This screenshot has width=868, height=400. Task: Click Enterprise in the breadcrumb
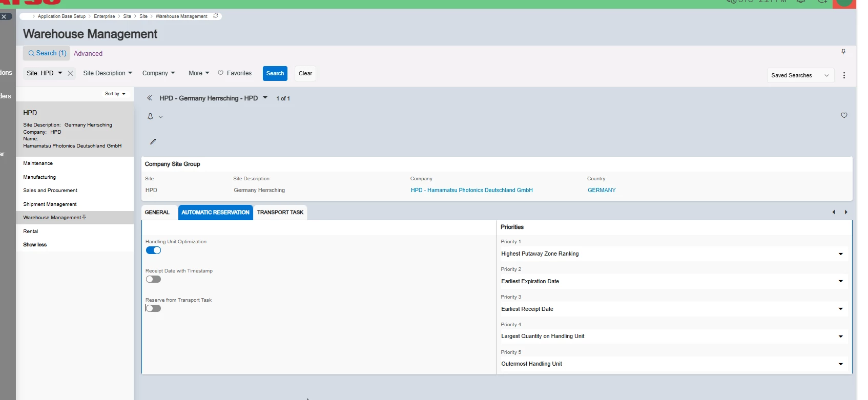(x=105, y=16)
